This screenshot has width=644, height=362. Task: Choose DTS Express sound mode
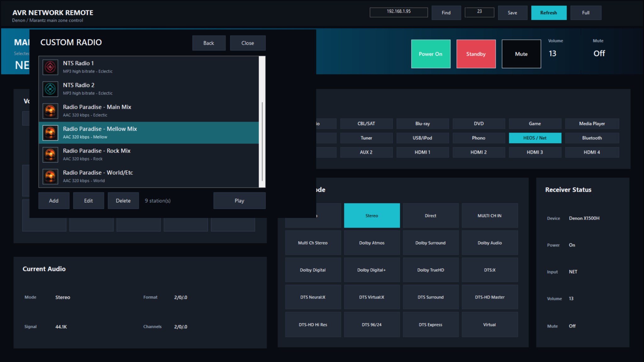[431, 325]
